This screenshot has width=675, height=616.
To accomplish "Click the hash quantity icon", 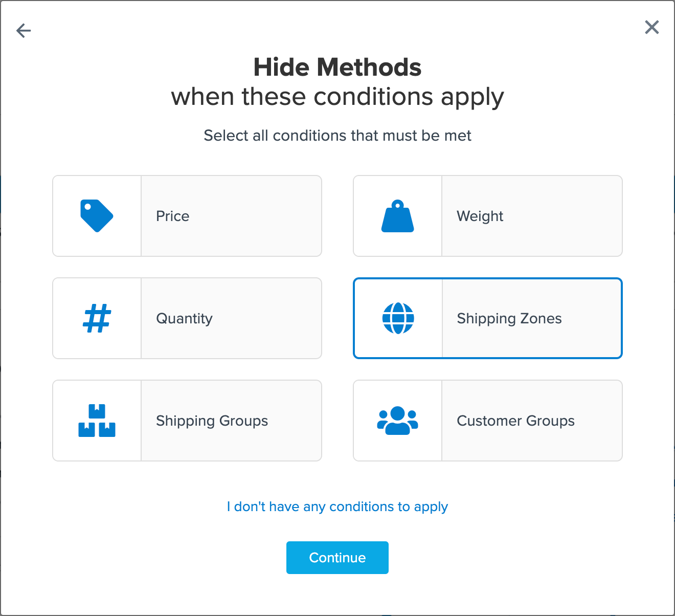I will (97, 318).
